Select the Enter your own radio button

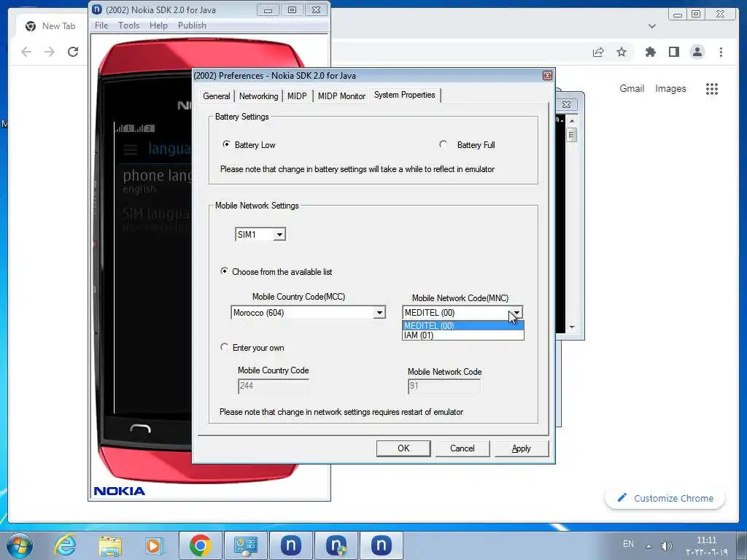pos(224,347)
